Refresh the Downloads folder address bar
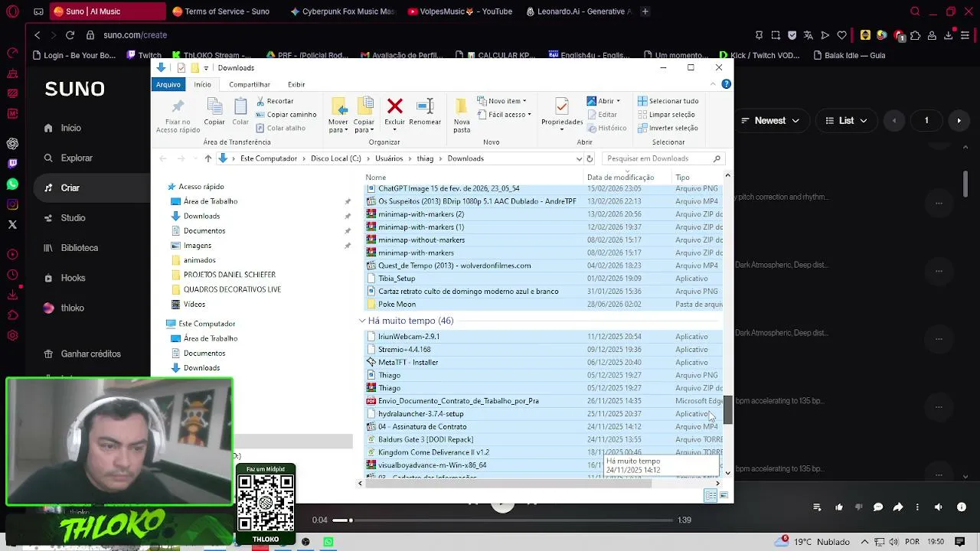This screenshot has width=980, height=551. click(590, 158)
